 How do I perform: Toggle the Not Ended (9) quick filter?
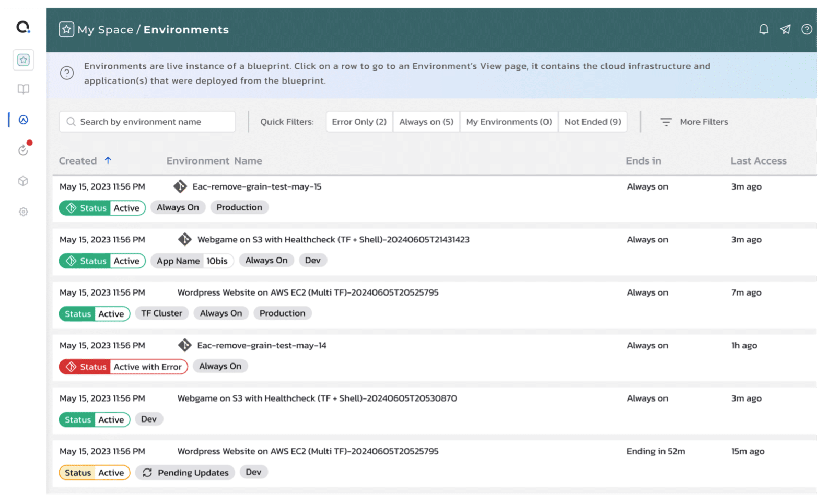click(592, 122)
